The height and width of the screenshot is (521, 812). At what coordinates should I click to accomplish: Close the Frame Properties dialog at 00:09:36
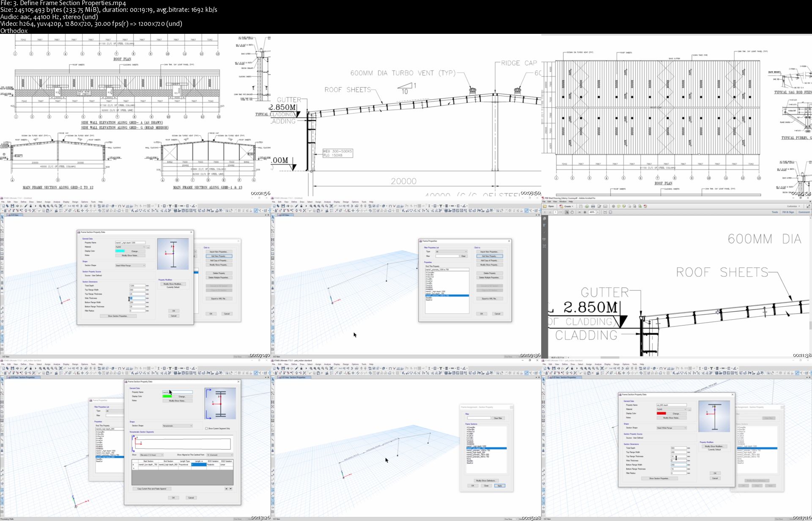509,241
